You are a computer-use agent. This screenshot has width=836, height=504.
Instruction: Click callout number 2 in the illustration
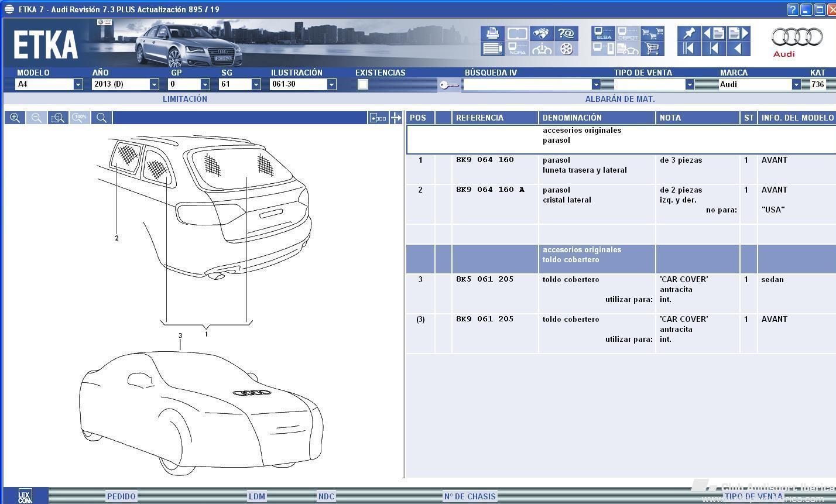[x=117, y=238]
